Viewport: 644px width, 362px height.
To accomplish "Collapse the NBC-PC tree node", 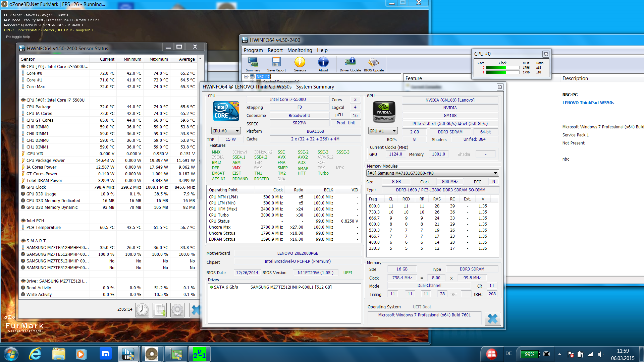I will point(246,77).
